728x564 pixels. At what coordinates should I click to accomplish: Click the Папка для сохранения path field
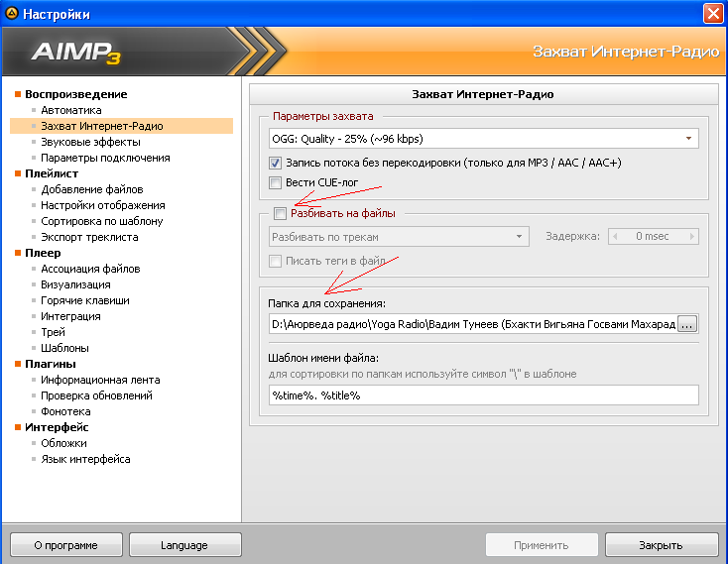coord(473,324)
